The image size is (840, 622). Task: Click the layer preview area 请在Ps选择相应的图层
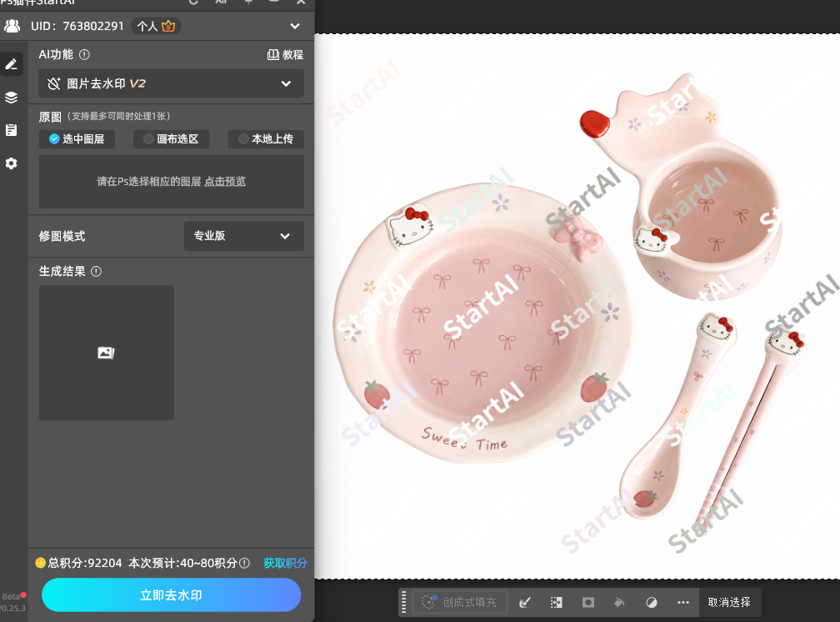pyautogui.click(x=172, y=182)
